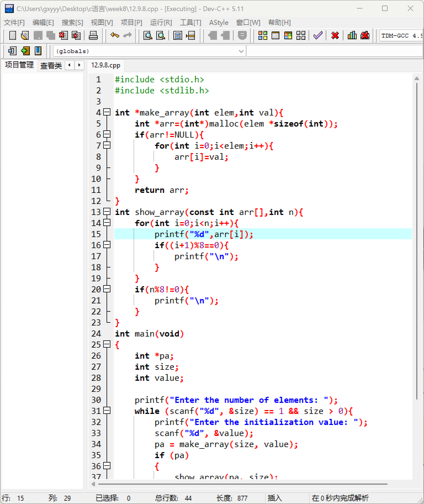Open the AStyle menu
424x504 pixels.
pyautogui.click(x=219, y=23)
